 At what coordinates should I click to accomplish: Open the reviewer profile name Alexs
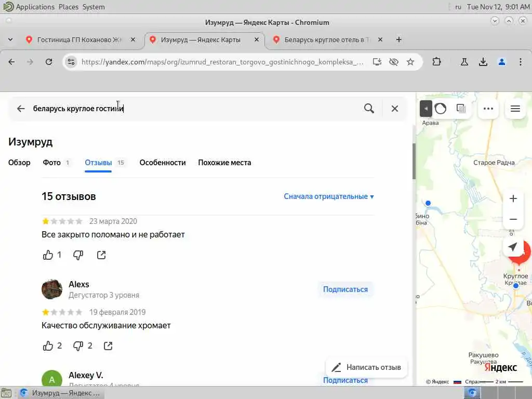pos(79,284)
